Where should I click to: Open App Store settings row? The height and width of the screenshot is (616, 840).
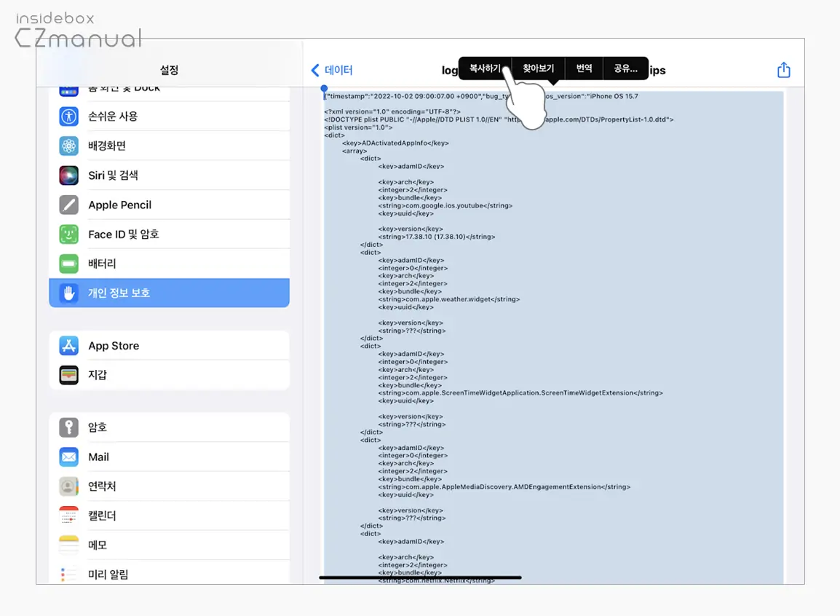click(170, 345)
